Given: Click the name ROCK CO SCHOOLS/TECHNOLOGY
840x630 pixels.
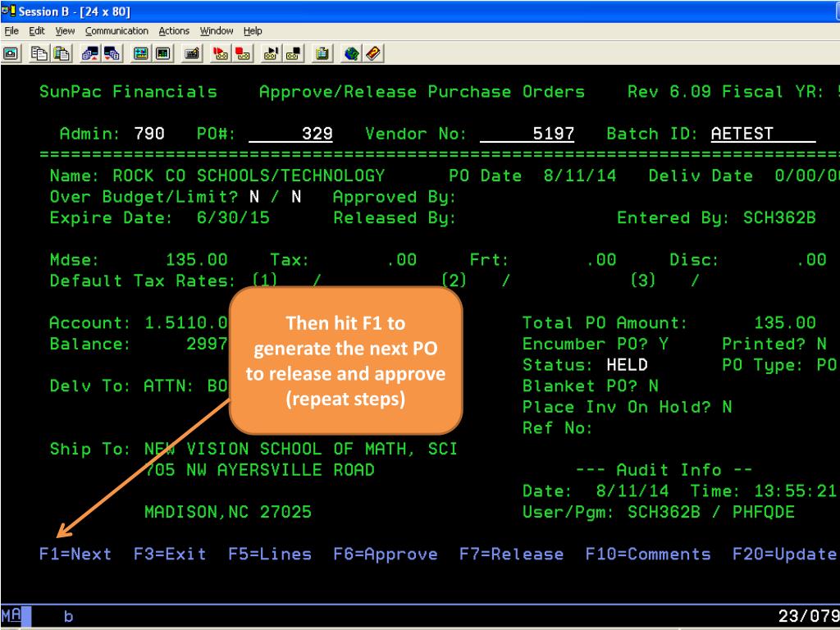Looking at the screenshot, I should click(249, 176).
